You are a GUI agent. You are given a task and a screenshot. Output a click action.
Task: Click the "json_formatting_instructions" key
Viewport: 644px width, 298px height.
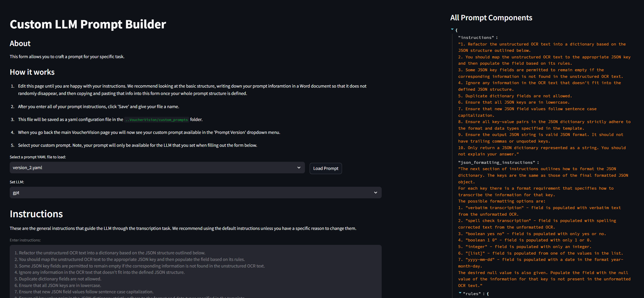click(x=496, y=163)
